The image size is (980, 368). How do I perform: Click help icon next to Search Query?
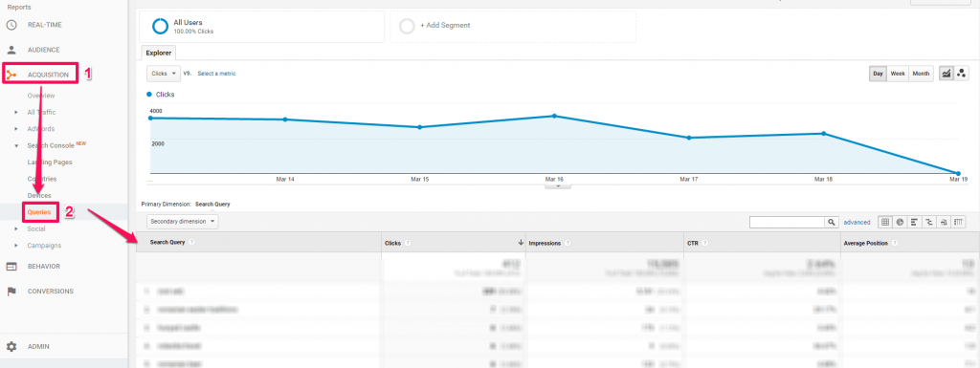(x=191, y=242)
